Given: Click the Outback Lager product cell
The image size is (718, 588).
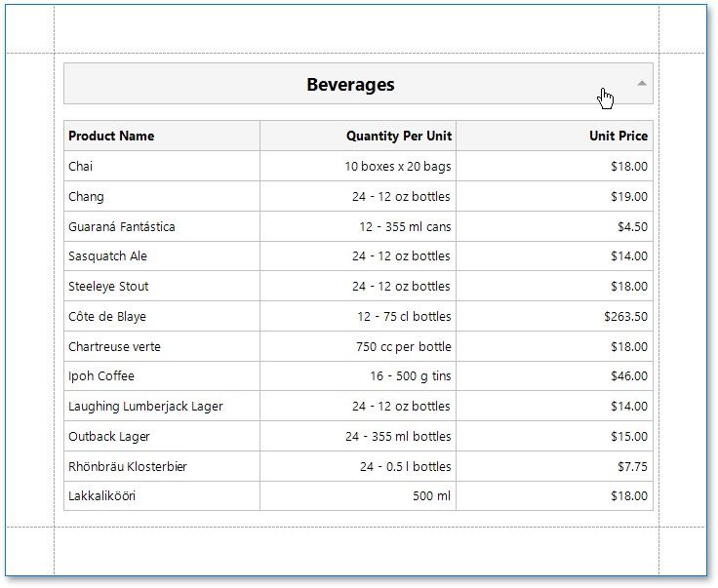Looking at the screenshot, I should (x=109, y=437).
